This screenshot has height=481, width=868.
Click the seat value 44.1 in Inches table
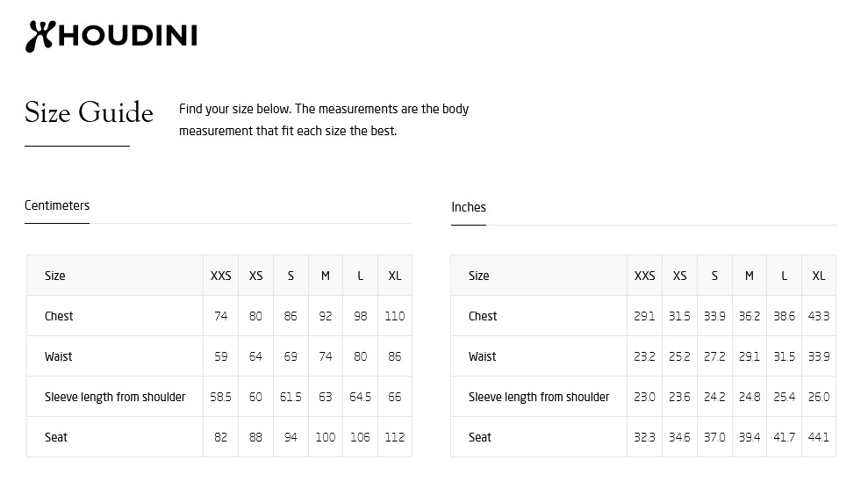(x=819, y=437)
